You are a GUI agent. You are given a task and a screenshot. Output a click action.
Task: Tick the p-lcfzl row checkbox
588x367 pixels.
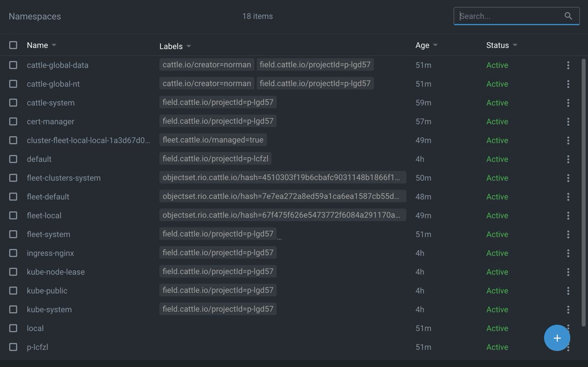[13, 347]
